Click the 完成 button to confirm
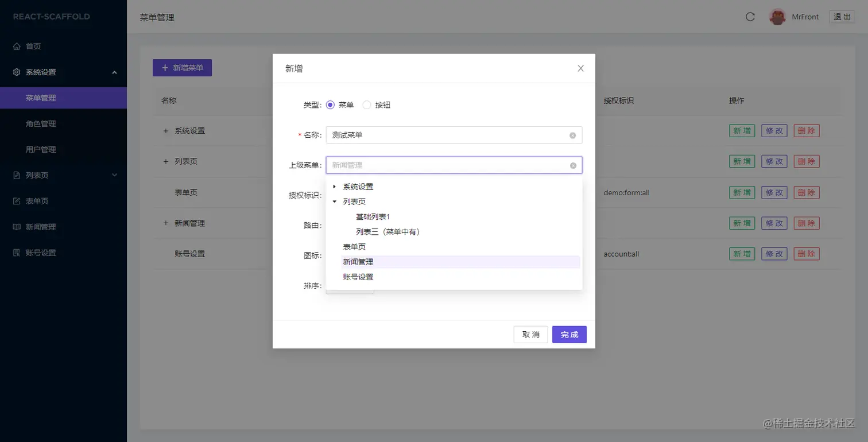This screenshot has width=868, height=442. 569,334
